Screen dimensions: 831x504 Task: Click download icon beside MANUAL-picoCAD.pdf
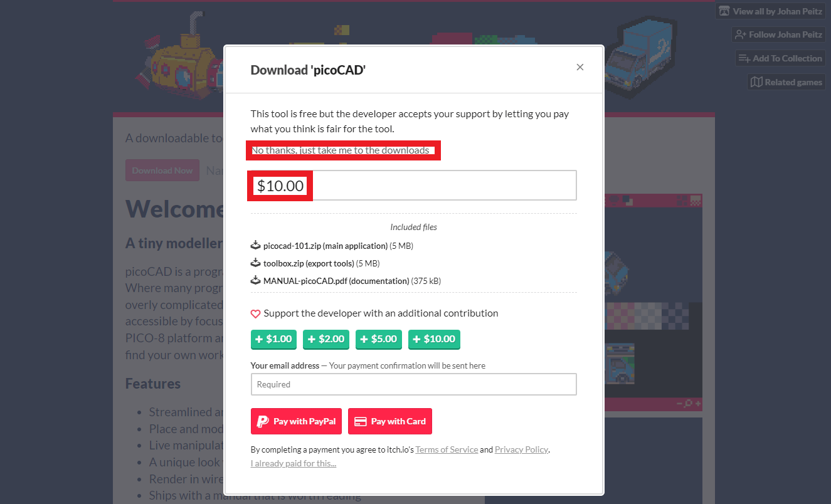[255, 280]
